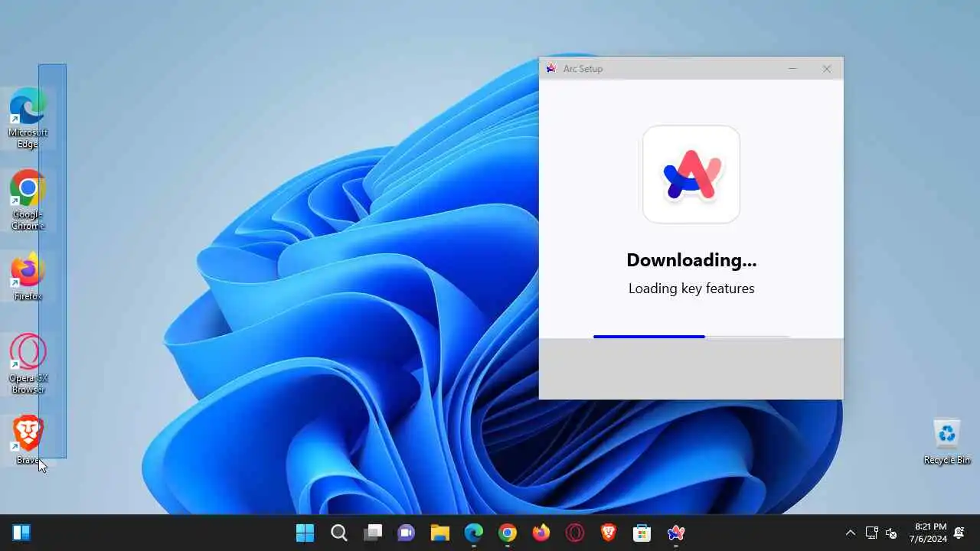This screenshot has width=980, height=551.
Task: Click the "Loading key features" text
Action: (691, 289)
